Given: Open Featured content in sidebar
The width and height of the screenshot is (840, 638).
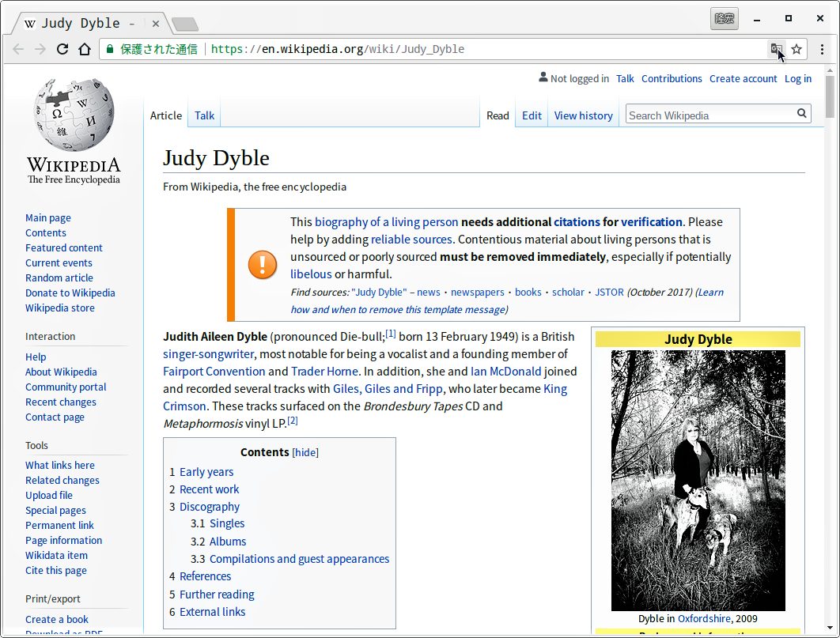Looking at the screenshot, I should [x=64, y=247].
